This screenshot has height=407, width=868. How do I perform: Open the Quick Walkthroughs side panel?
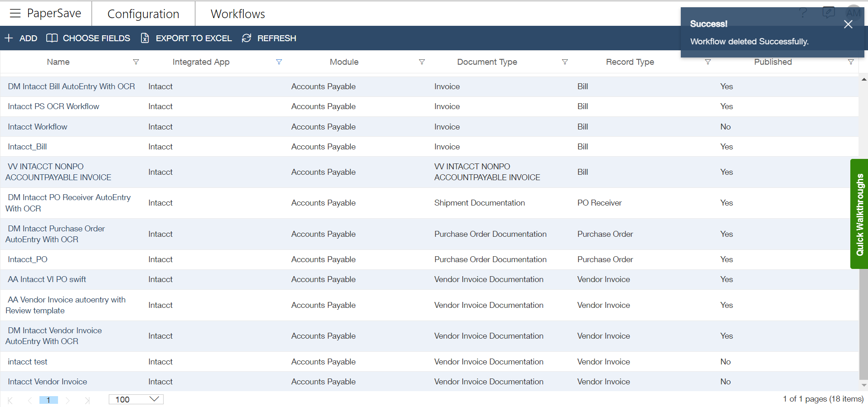[859, 214]
